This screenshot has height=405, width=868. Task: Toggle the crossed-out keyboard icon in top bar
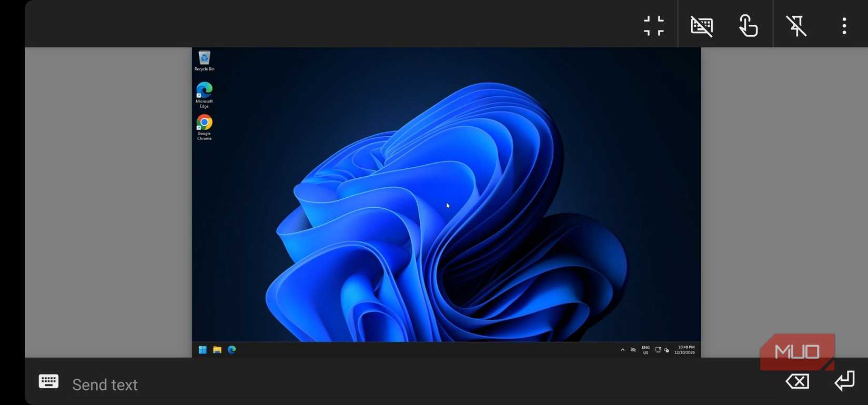[702, 26]
